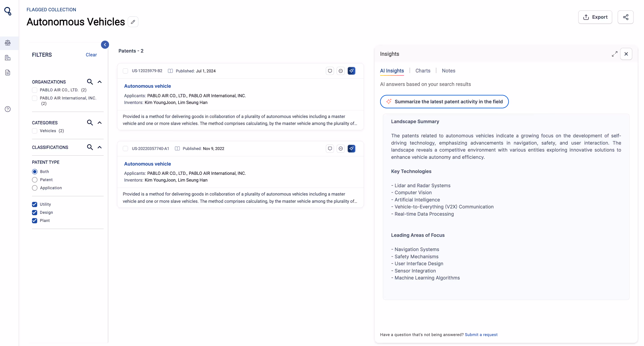644x346 pixels.
Task: Collapse the filters panel with the arrow
Action: click(x=105, y=45)
